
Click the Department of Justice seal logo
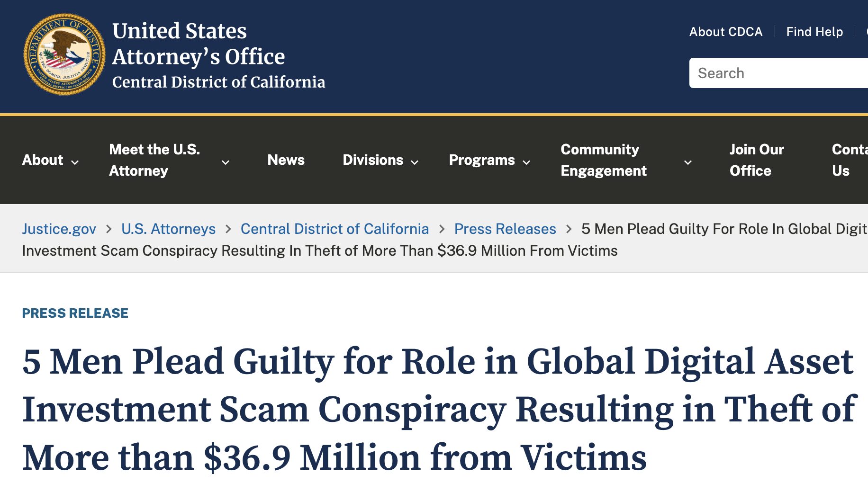(x=64, y=54)
